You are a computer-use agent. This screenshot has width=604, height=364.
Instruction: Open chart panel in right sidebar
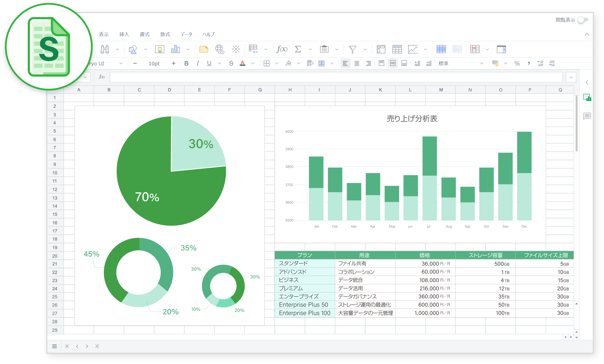coord(587,98)
